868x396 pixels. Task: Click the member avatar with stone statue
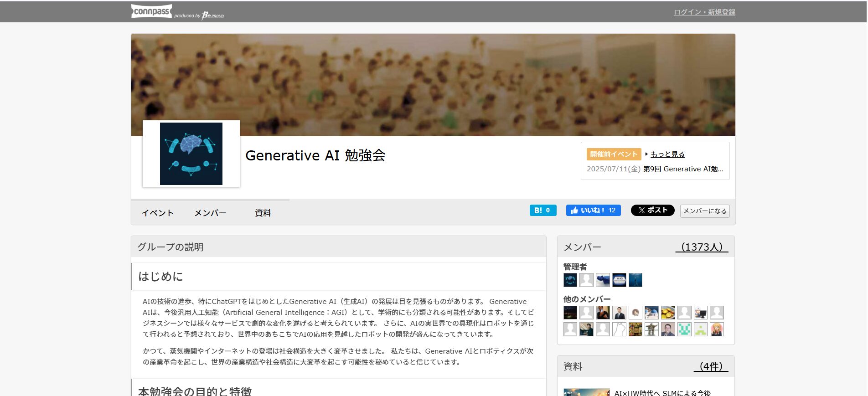click(x=651, y=329)
